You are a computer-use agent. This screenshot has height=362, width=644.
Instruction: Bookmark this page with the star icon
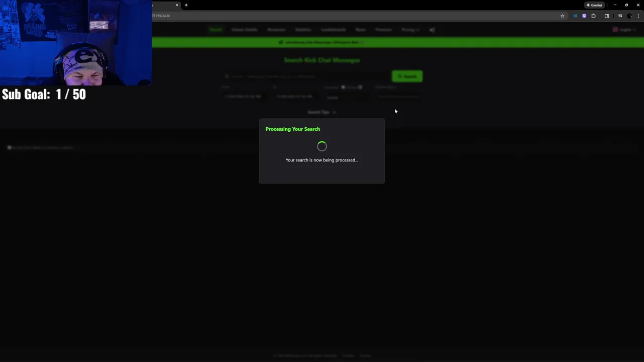click(562, 16)
